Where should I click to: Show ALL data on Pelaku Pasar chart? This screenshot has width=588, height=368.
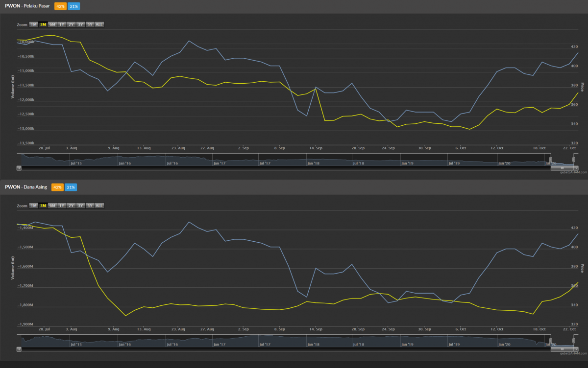(x=99, y=24)
